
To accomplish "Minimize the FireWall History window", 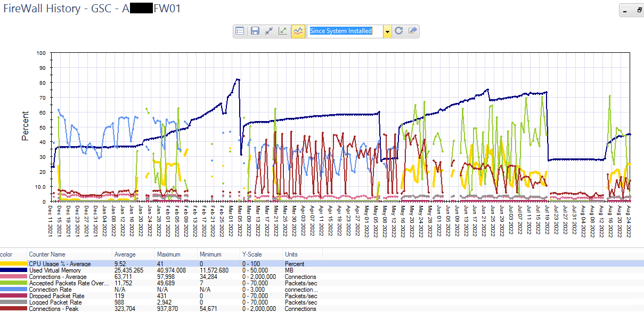I will pos(624,10).
